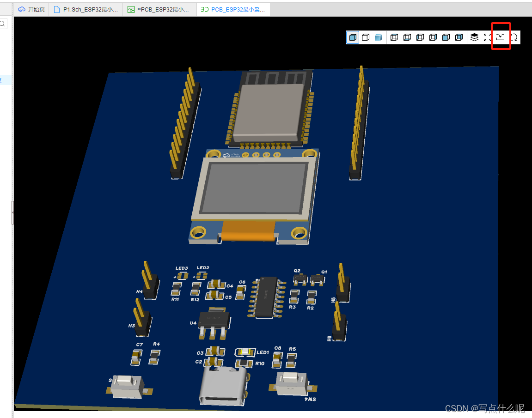The height and width of the screenshot is (418, 532).
Task: Click the C3 silkscreen label
Action: tap(200, 353)
